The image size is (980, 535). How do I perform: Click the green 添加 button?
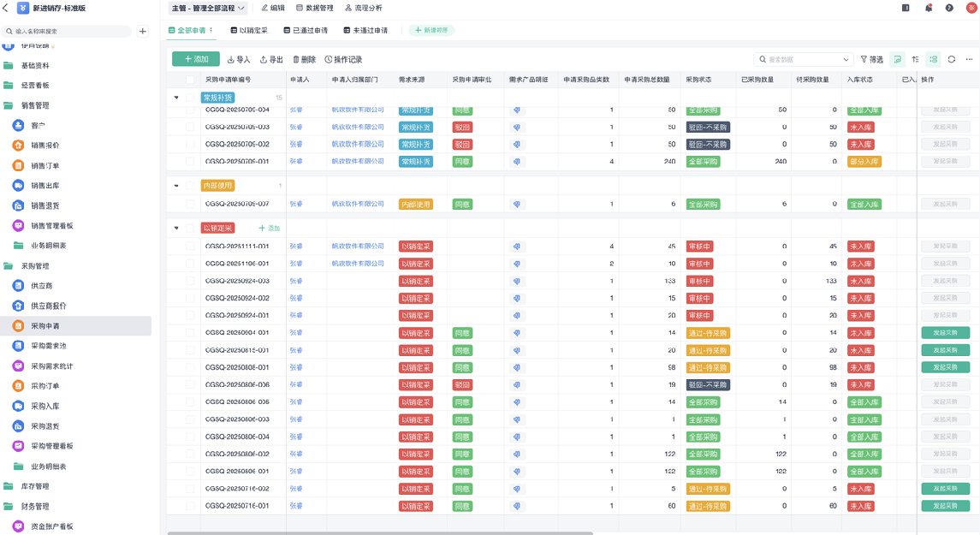195,59
